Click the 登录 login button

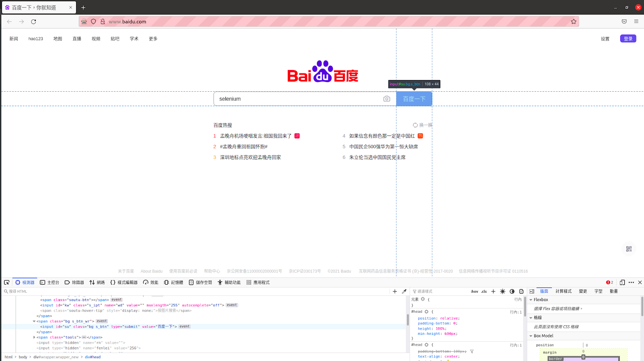pyautogui.click(x=628, y=39)
